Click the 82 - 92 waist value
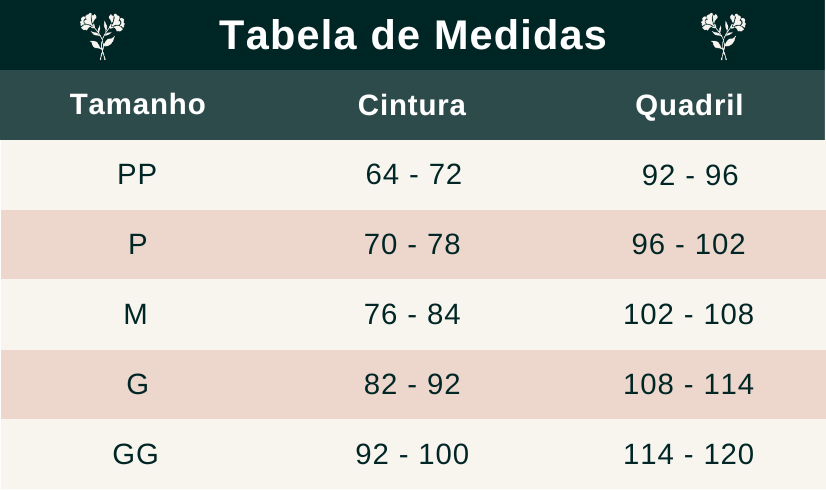The width and height of the screenshot is (826, 490). (412, 384)
